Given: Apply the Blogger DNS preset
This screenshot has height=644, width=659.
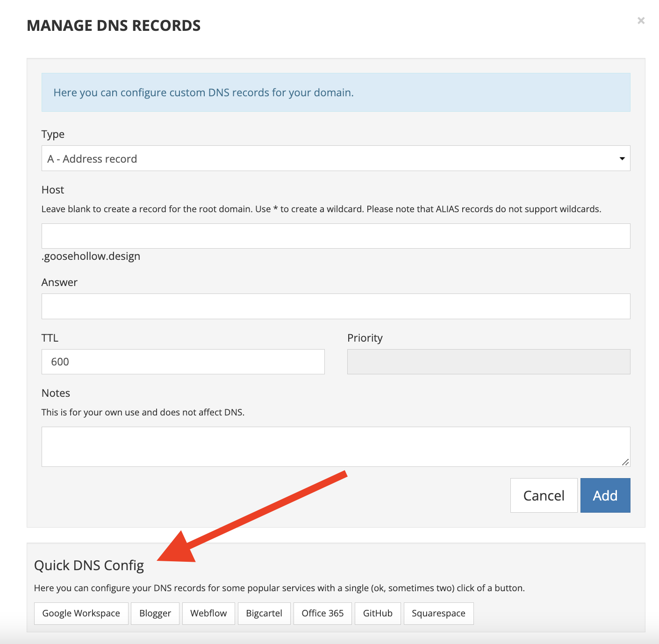Looking at the screenshot, I should [x=155, y=613].
